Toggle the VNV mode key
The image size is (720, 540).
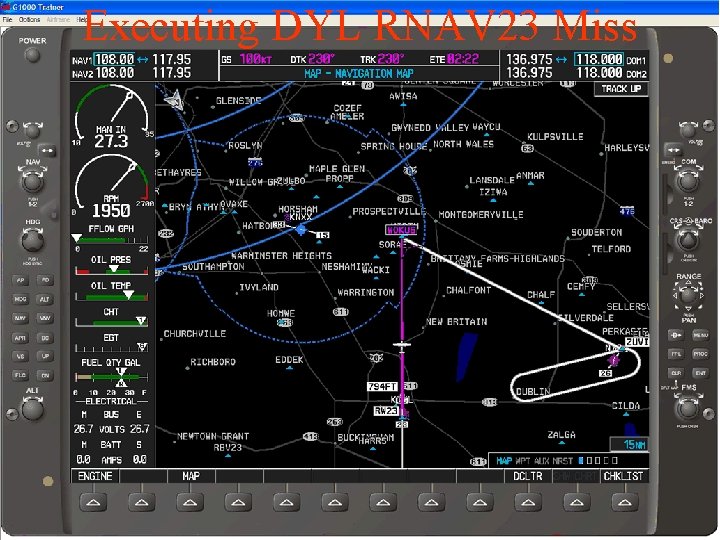click(x=45, y=318)
